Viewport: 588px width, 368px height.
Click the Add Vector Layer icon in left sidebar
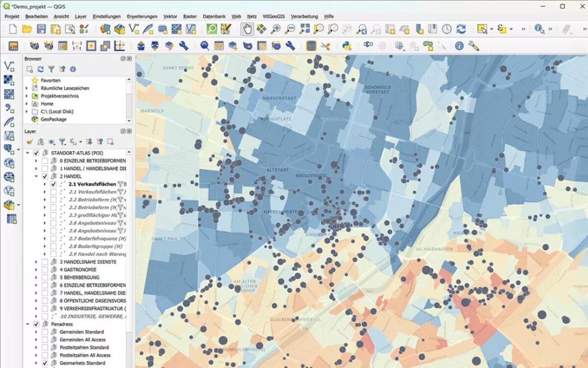(x=9, y=66)
